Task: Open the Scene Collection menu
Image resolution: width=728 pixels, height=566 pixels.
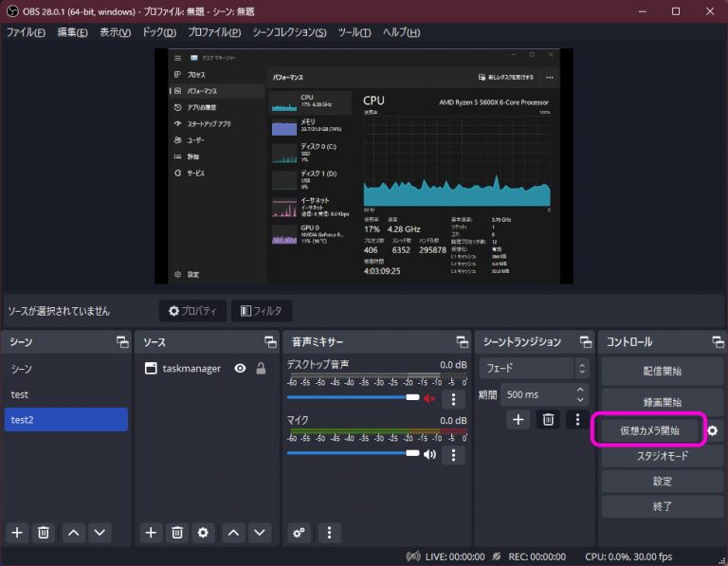Action: 290,32
